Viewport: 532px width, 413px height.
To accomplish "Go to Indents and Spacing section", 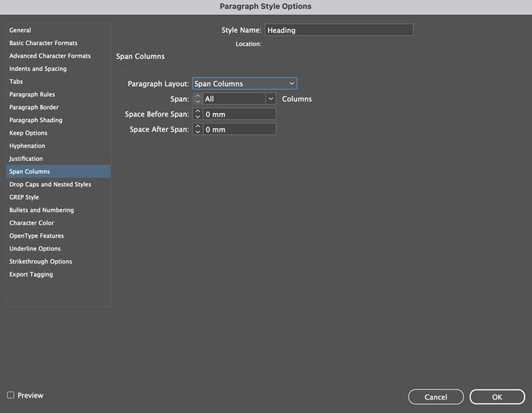I will (38, 69).
